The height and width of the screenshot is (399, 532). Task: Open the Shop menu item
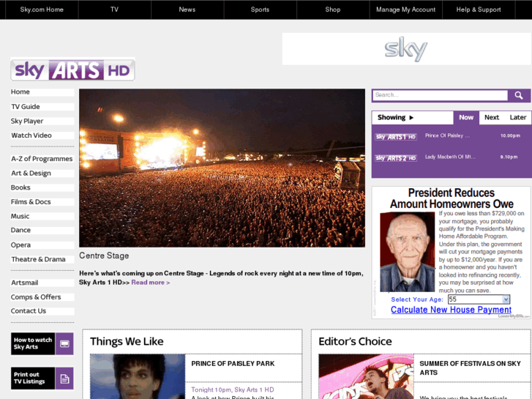(x=333, y=10)
